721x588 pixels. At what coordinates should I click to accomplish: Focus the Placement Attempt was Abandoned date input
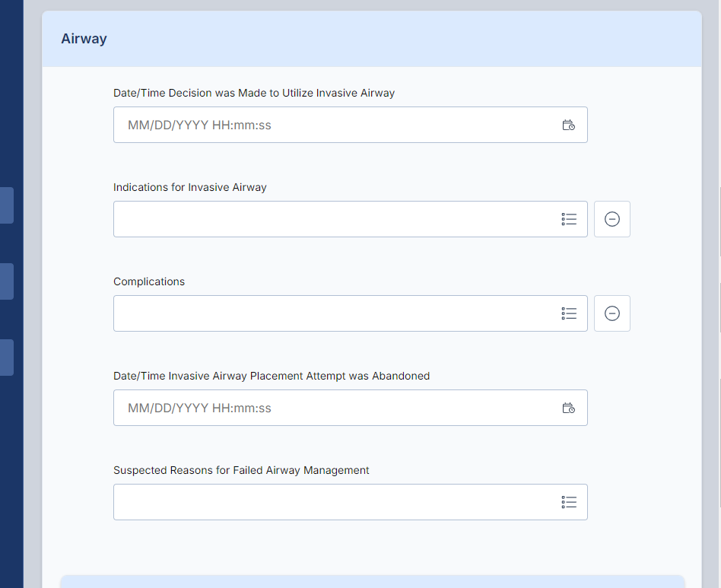351,408
